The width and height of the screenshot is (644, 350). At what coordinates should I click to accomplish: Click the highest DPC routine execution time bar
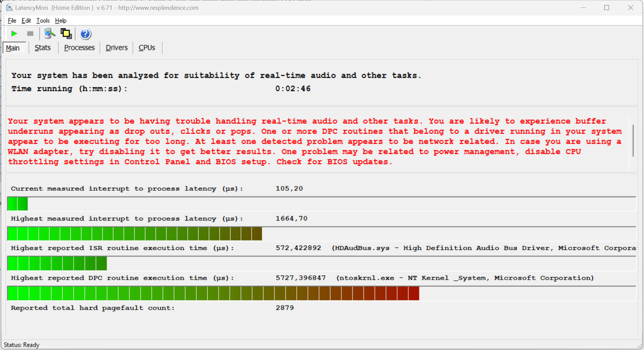pos(213,294)
